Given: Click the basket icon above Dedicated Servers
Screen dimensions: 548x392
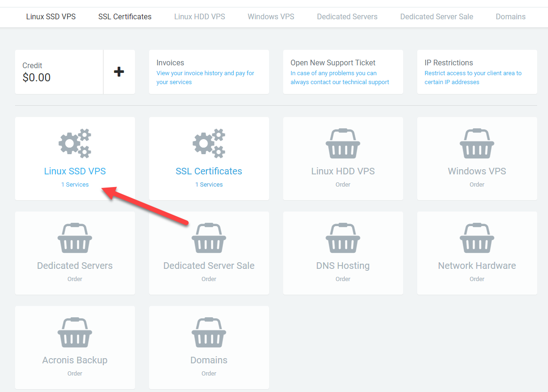Looking at the screenshot, I should coord(75,238).
